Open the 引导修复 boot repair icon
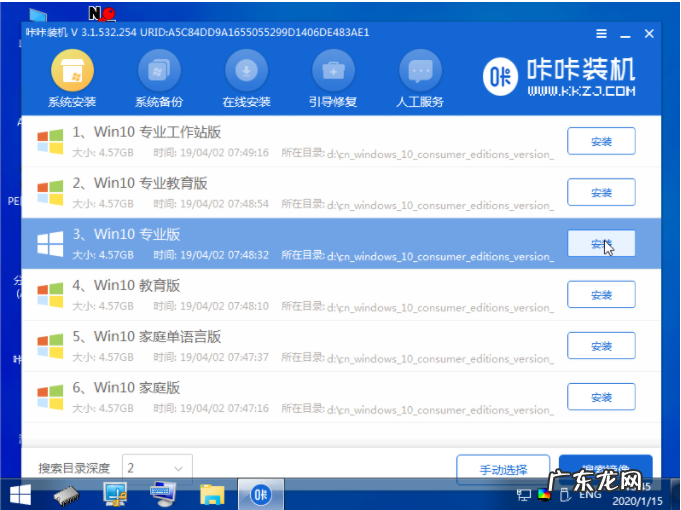 pyautogui.click(x=333, y=71)
